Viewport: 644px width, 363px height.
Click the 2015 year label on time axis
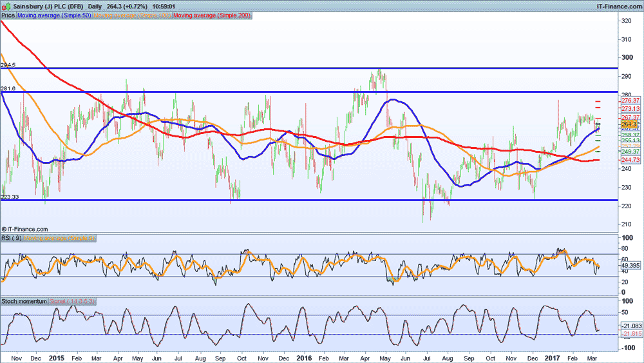coord(56,358)
